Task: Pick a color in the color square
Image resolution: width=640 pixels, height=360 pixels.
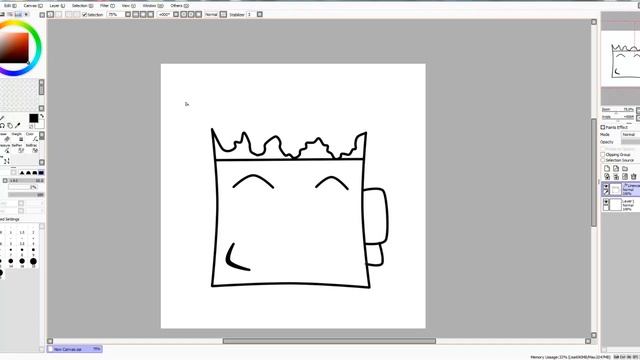Action: pos(14,48)
